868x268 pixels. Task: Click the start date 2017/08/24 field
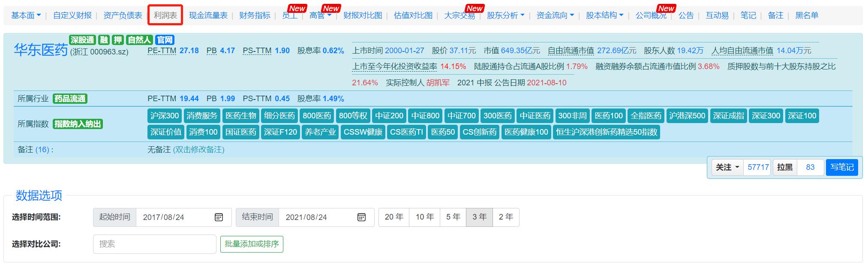tap(183, 217)
